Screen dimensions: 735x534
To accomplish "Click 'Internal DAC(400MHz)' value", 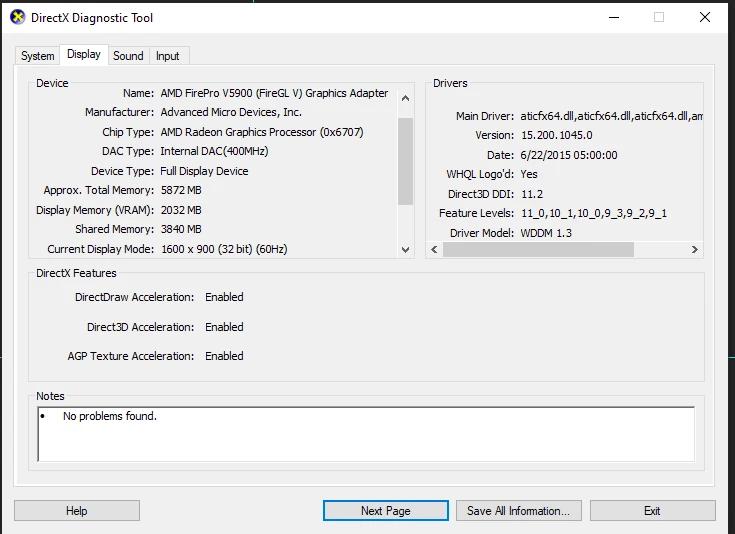I will coord(214,151).
